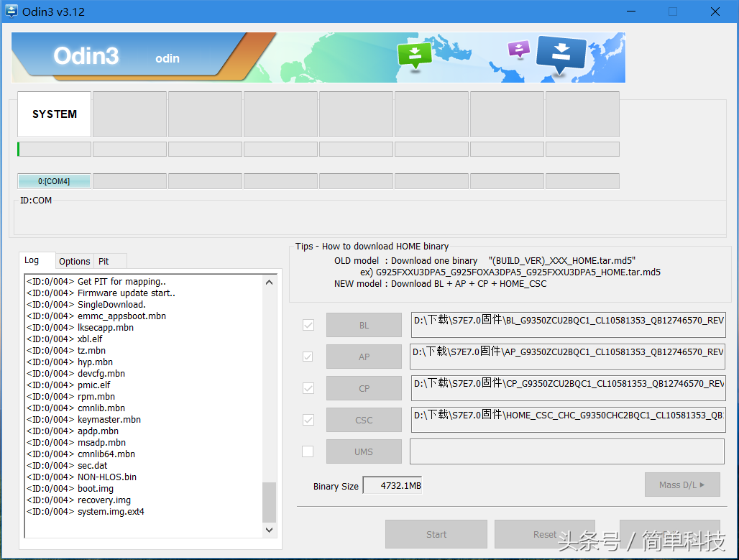
Task: Click the progress bar under SYSTEM
Action: [54, 149]
